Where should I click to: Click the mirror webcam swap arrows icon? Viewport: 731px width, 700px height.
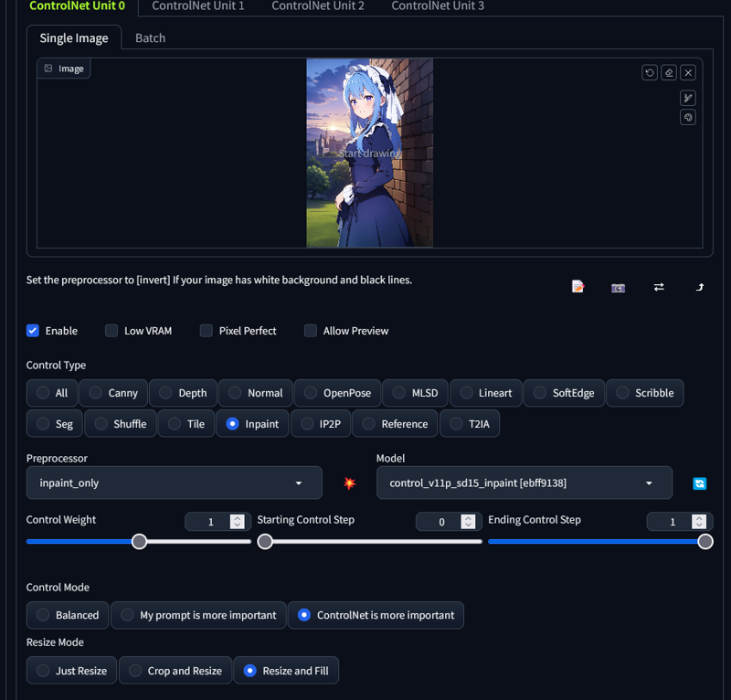pos(659,287)
